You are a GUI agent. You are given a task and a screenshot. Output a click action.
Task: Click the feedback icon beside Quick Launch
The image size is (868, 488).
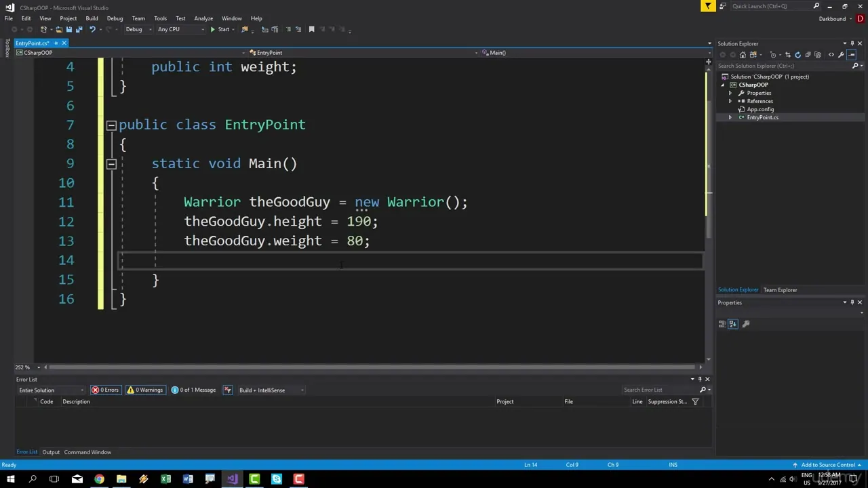tap(723, 6)
